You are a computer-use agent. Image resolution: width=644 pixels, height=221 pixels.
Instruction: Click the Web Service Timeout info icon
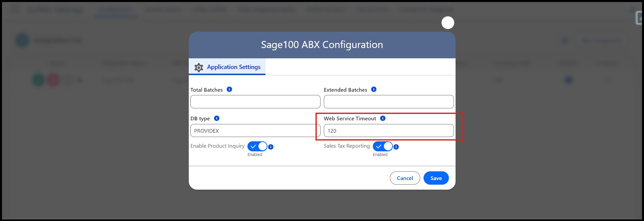383,118
